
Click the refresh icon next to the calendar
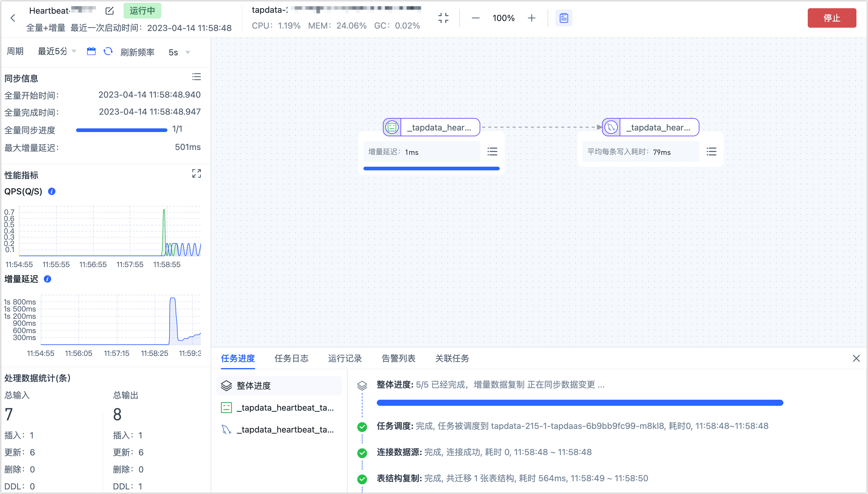point(108,52)
